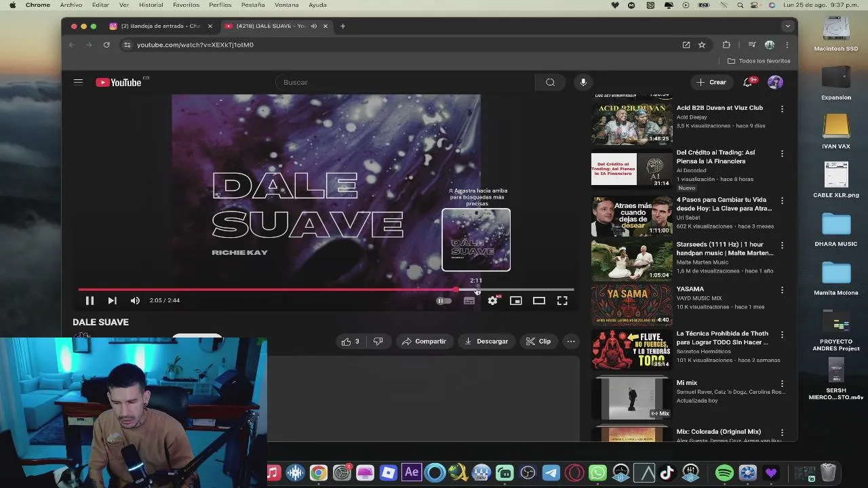Open YouTube notifications bell
Viewport: 868px width, 488px height.
pyautogui.click(x=747, y=82)
